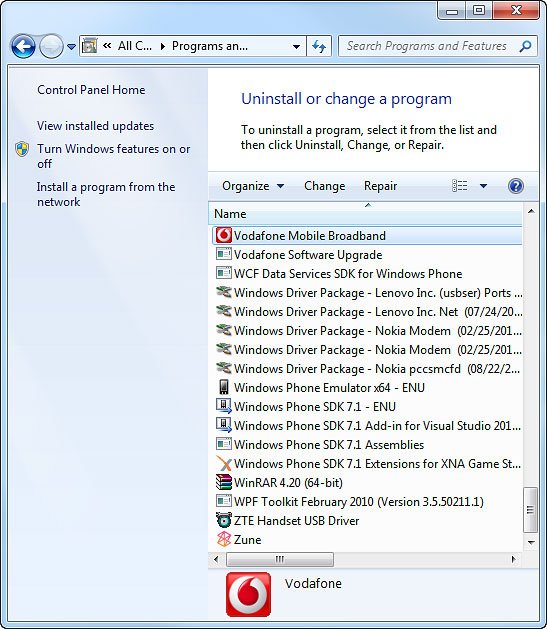This screenshot has height=629, width=547.
Task: Click the Search Programs and Features field
Action: point(427,46)
